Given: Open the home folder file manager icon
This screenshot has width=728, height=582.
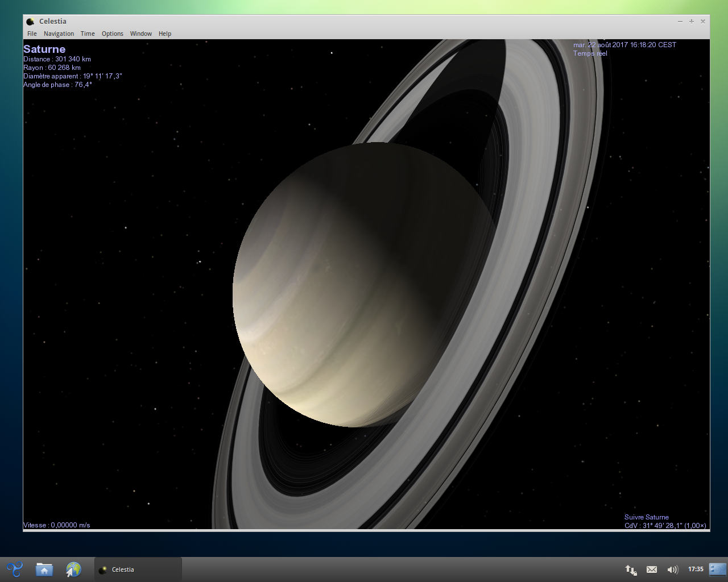Looking at the screenshot, I should [x=44, y=569].
